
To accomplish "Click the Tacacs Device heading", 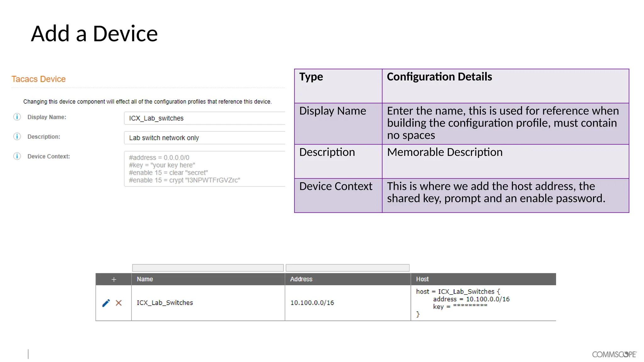I will (x=39, y=79).
